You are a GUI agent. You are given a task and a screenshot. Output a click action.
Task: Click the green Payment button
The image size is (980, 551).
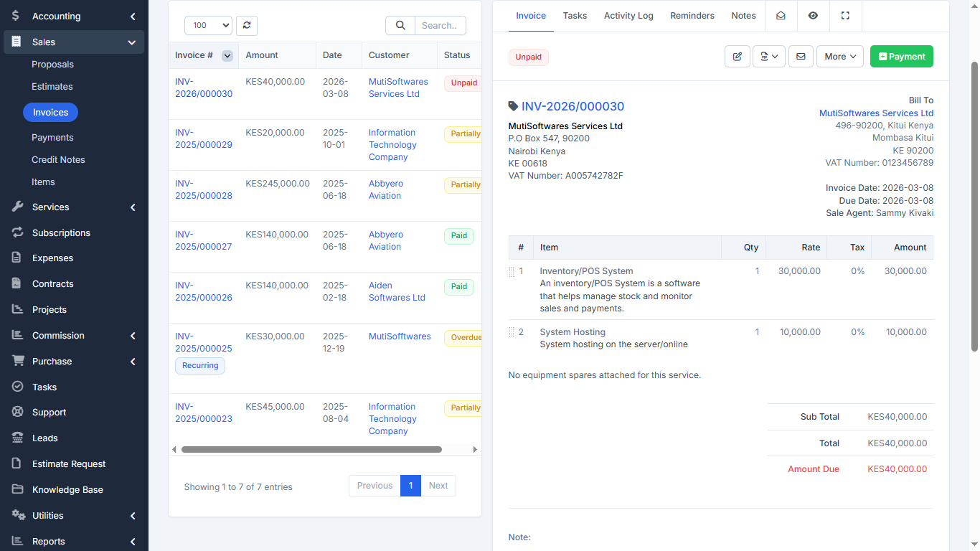pos(902,56)
